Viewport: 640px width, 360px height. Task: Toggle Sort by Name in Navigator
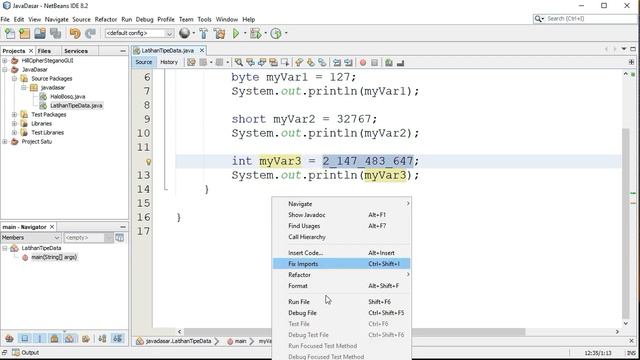(102, 338)
